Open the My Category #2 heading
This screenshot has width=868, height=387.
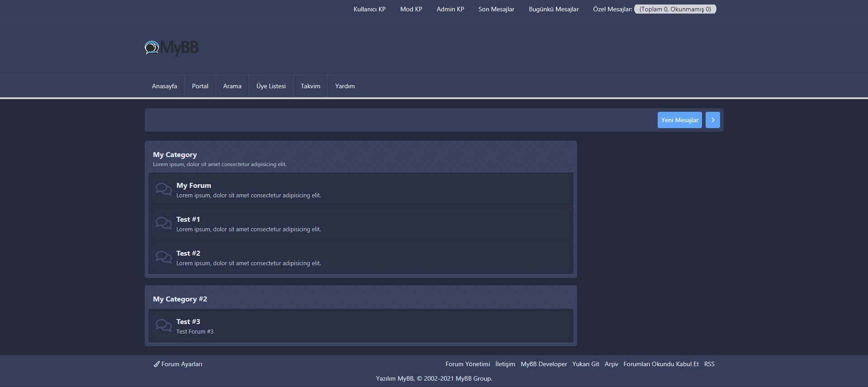click(180, 299)
